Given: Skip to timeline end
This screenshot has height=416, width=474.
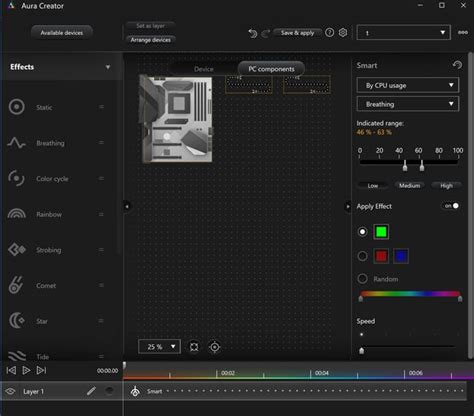Looking at the screenshot, I should point(41,370).
